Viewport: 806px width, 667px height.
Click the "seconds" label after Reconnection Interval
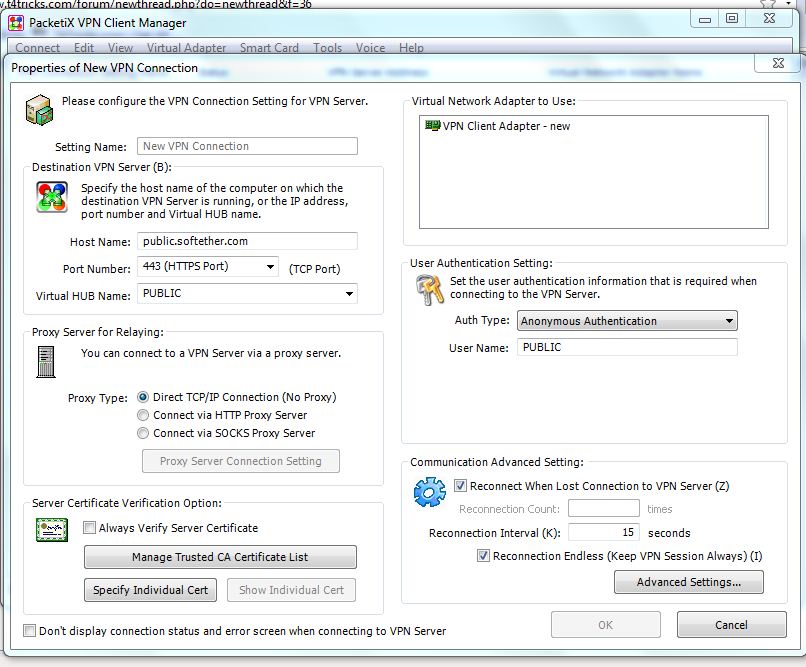[x=669, y=533]
